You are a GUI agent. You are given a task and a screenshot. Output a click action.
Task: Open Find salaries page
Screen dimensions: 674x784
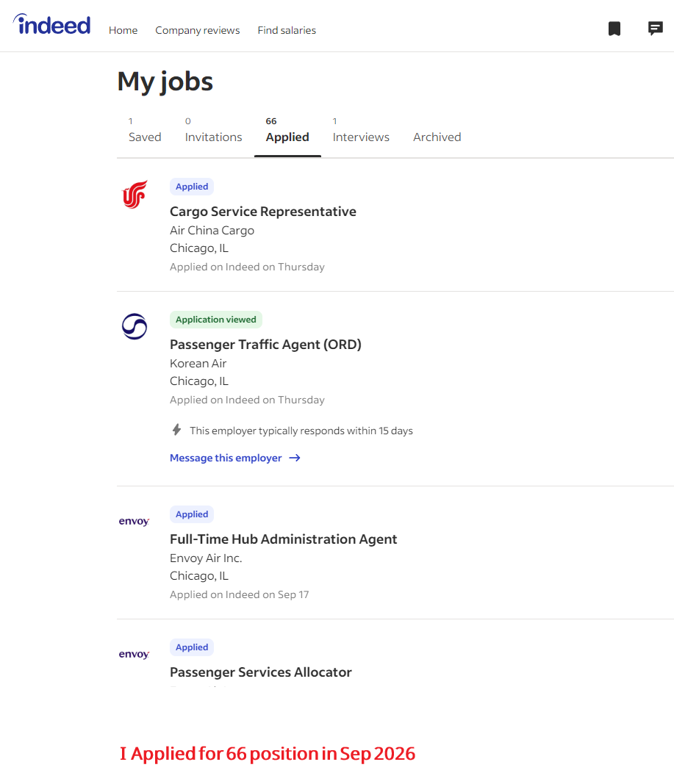click(287, 31)
